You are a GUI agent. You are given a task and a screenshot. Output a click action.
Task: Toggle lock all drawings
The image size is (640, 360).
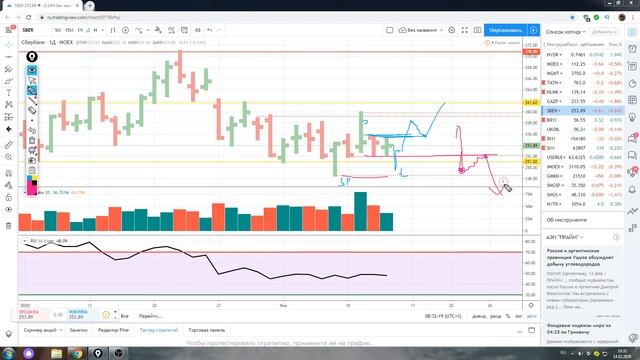tap(9, 197)
